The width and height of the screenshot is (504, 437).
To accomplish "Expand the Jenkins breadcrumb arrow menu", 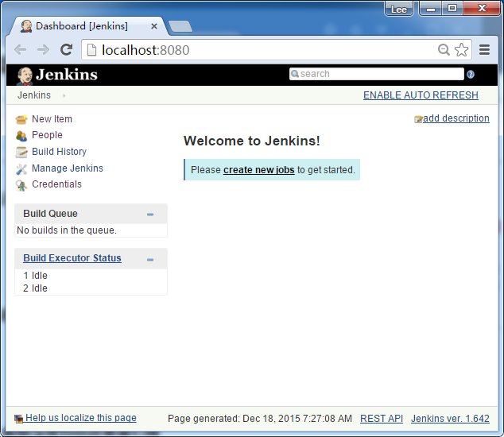I will pos(64,95).
